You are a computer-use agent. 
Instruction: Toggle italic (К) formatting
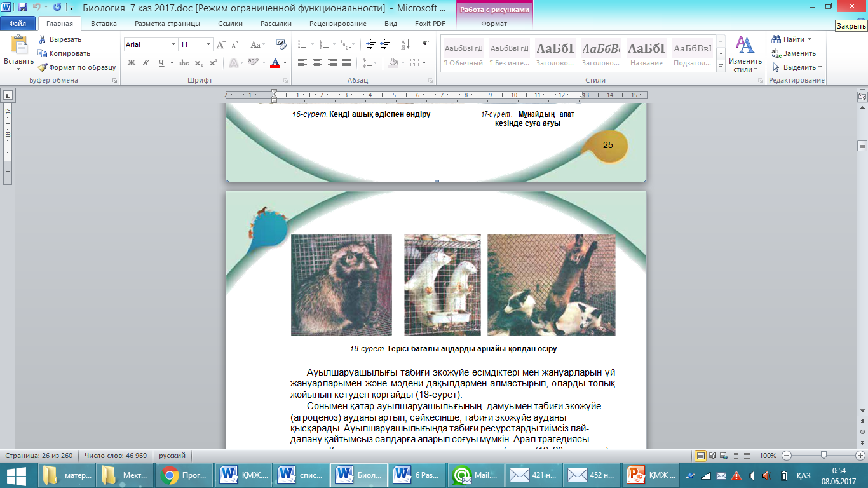(146, 63)
